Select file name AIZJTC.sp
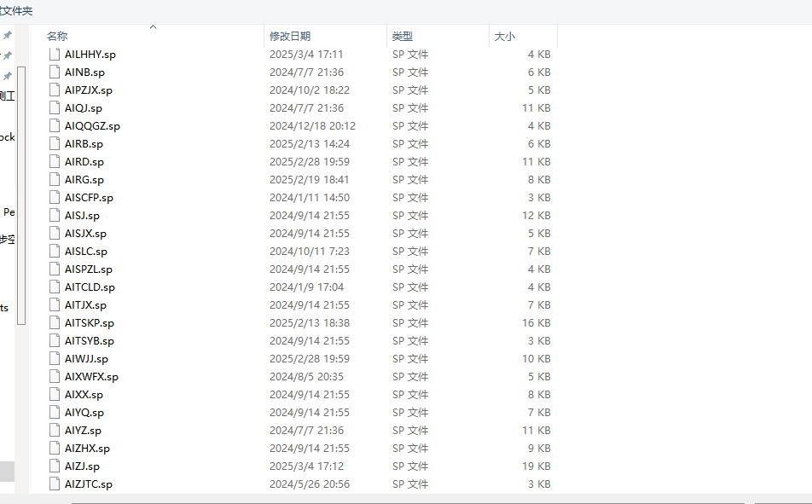 [89, 484]
